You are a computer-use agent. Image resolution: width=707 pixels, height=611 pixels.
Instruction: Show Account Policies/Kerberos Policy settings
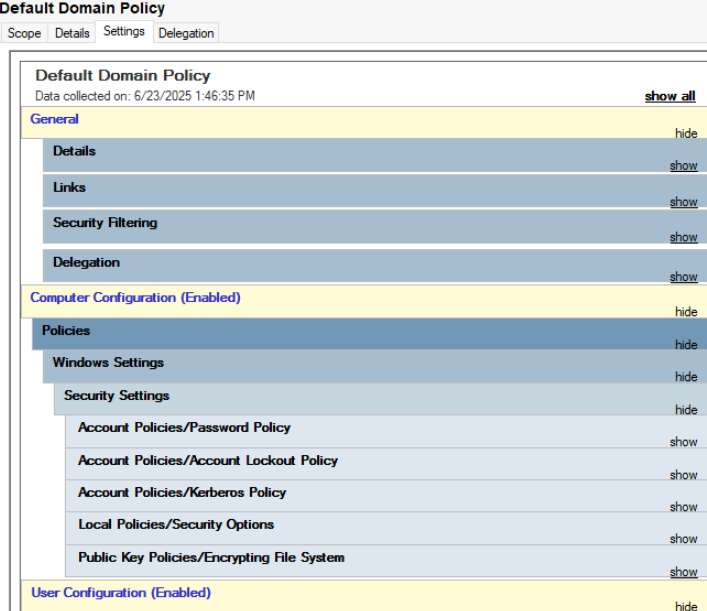click(684, 506)
